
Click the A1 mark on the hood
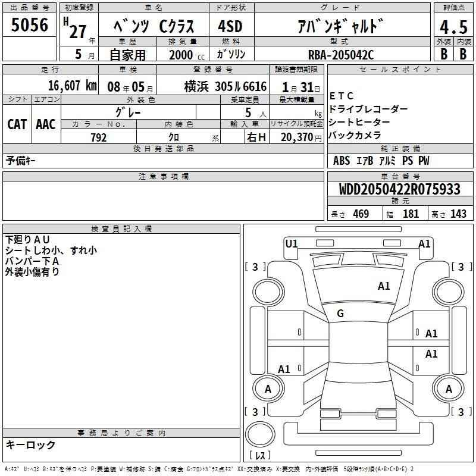(384, 286)
